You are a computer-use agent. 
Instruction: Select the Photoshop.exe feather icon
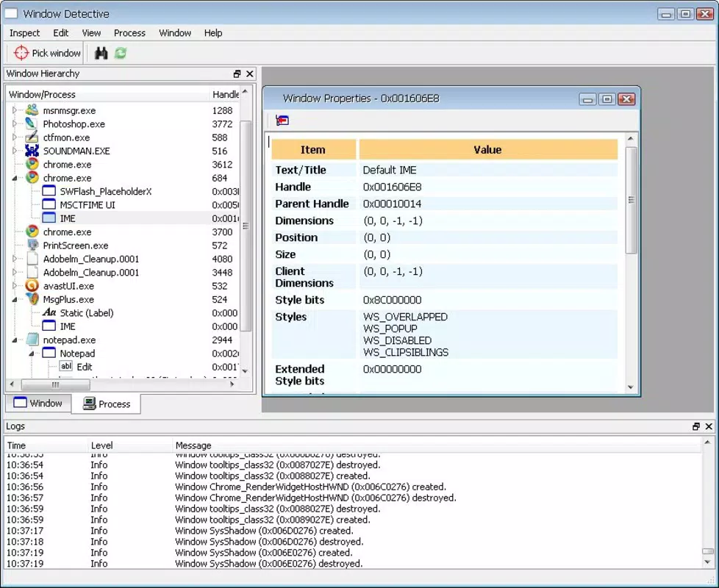(x=32, y=123)
